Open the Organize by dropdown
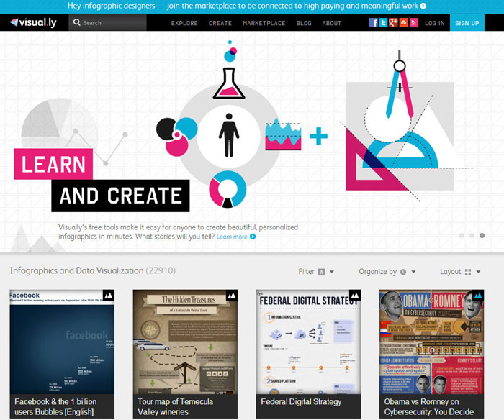 click(x=387, y=272)
